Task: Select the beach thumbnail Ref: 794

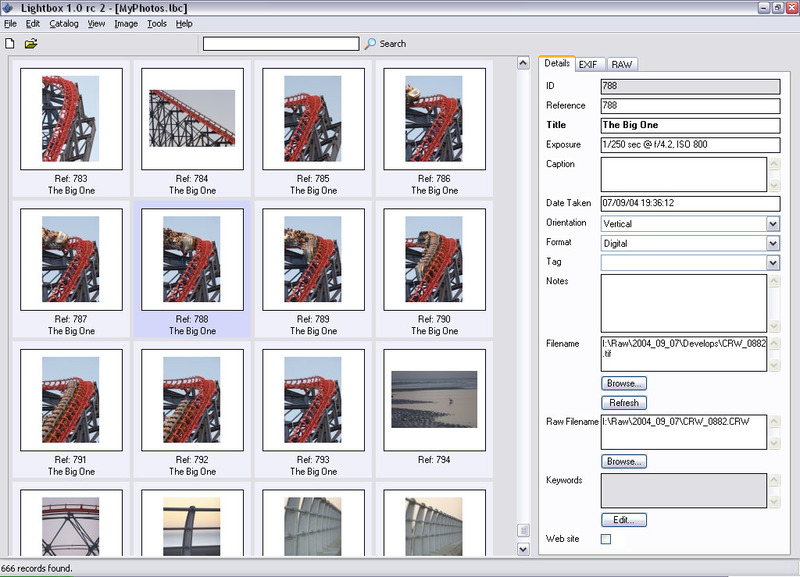Action: (x=434, y=400)
